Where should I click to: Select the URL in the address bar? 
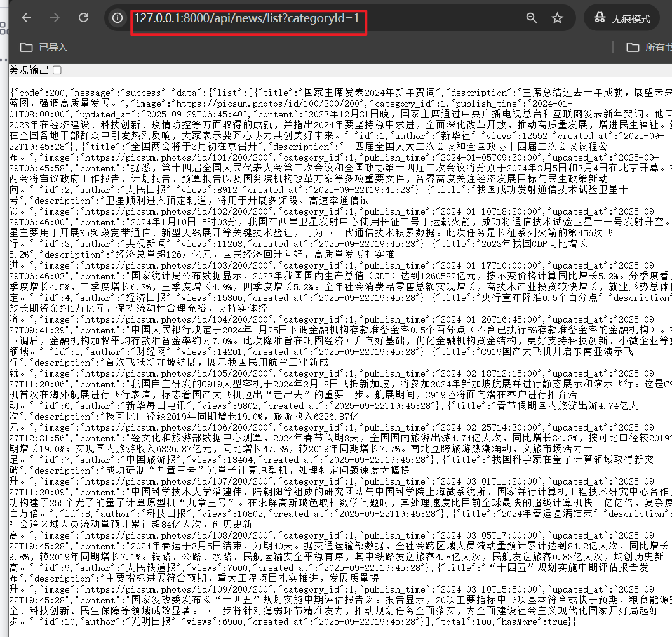pyautogui.click(x=248, y=18)
